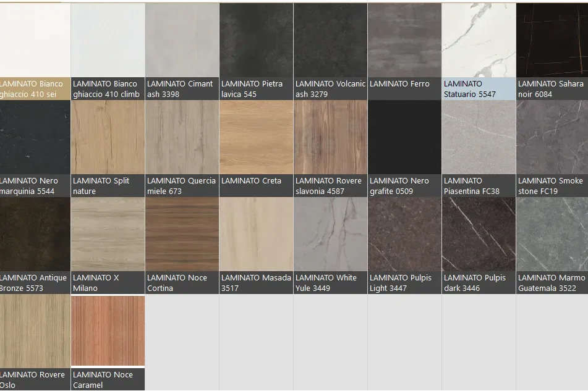The image size is (588, 391).
Task: Choose the Volcanic ash 3279 swatch
Action: 331,40
